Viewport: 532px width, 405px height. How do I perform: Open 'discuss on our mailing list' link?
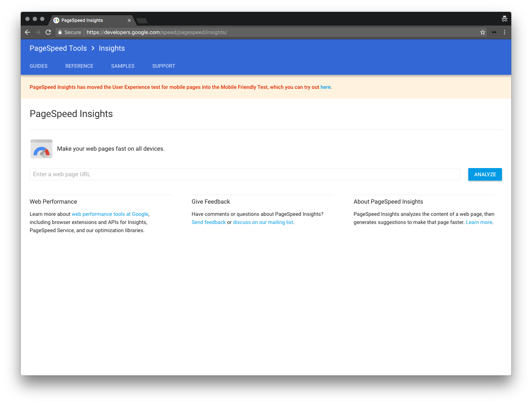(263, 222)
